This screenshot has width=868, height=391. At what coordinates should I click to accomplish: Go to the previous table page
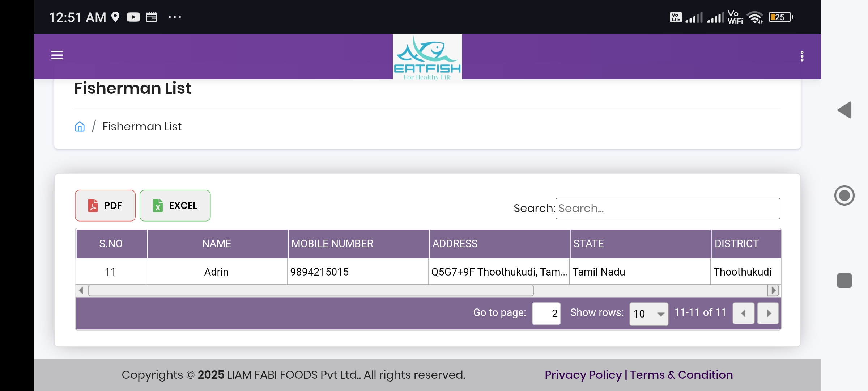tap(743, 313)
